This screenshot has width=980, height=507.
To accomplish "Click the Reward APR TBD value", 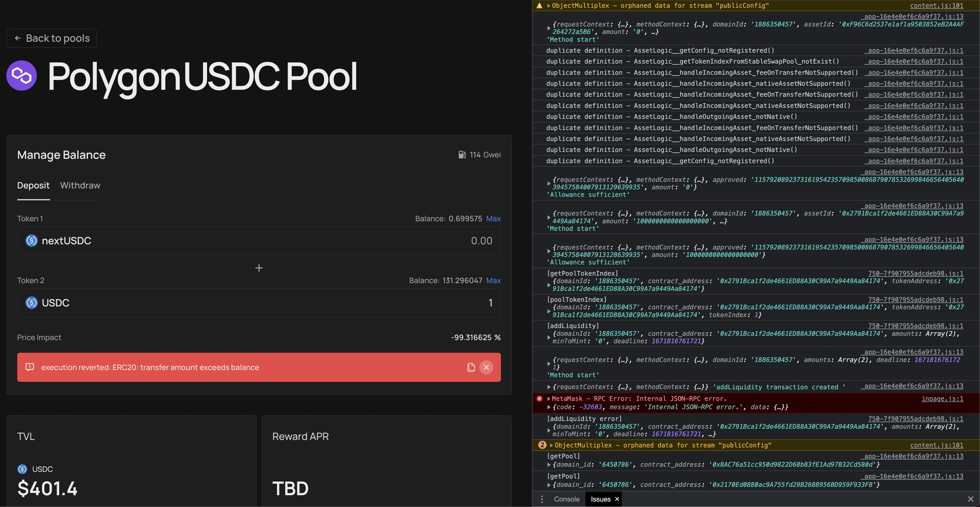I will [290, 488].
